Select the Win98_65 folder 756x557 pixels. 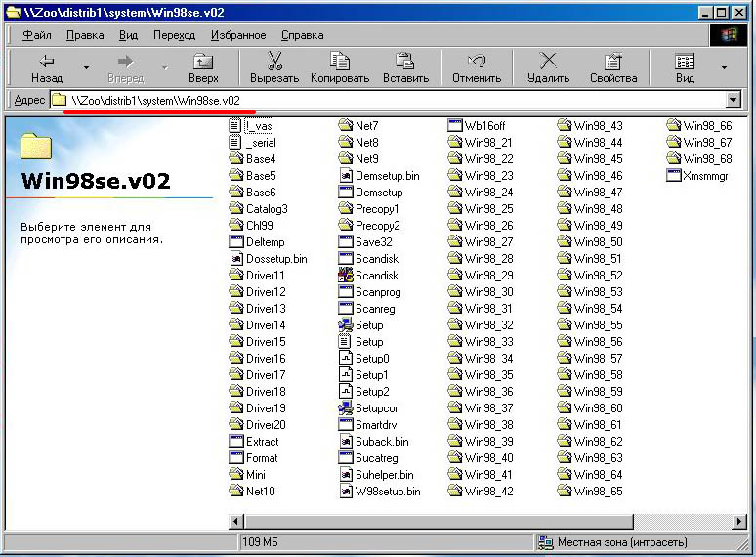(590, 492)
